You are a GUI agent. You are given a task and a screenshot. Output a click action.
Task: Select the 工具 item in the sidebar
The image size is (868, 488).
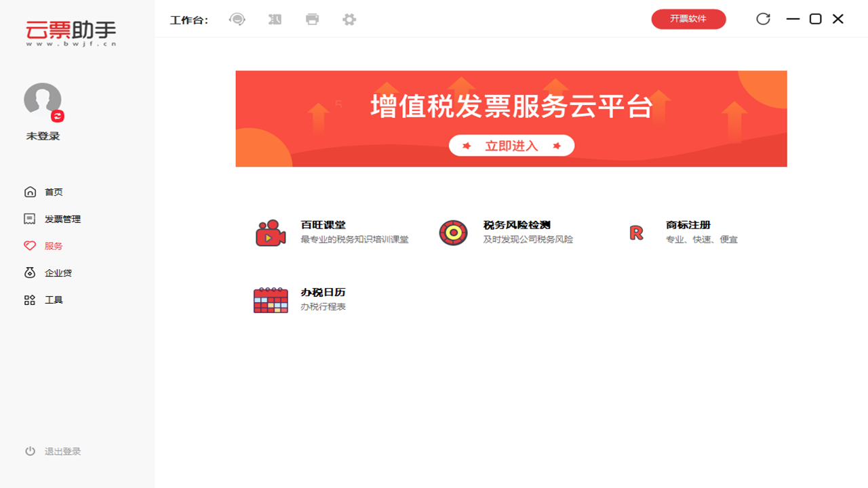point(54,299)
